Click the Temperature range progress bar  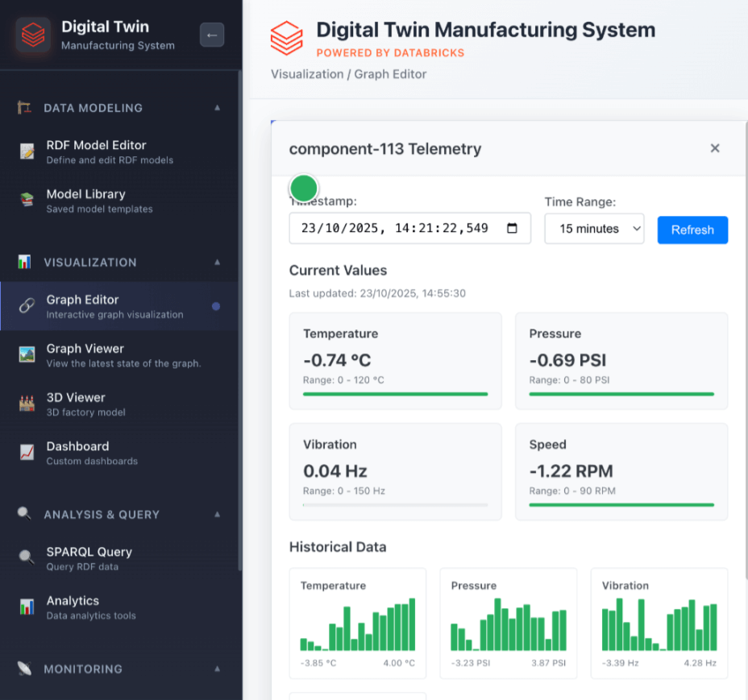[395, 394]
